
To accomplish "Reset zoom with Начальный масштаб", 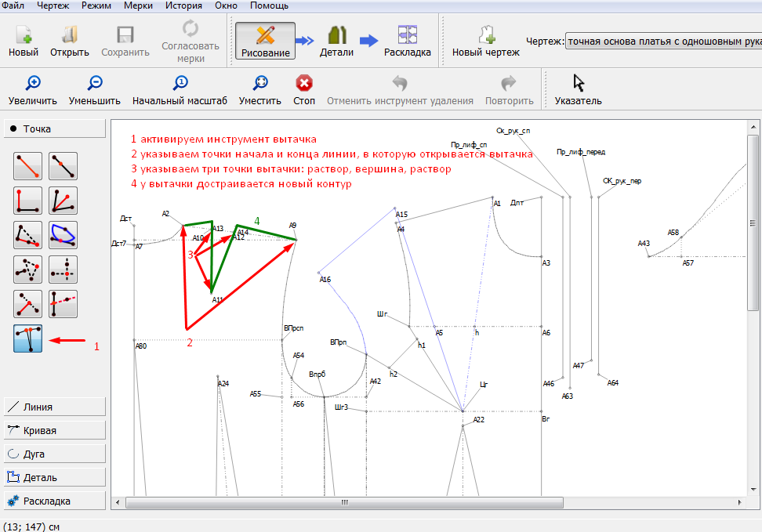I will (x=180, y=90).
